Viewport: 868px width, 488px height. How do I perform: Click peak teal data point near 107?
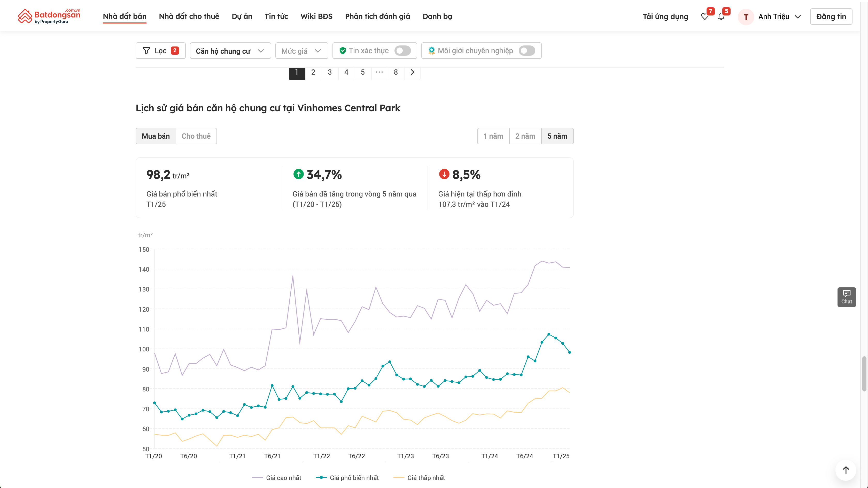click(549, 334)
